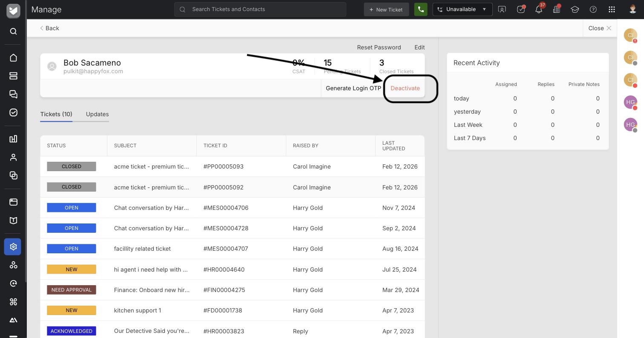This screenshot has width=644, height=338.
Task: Open the apps grid icon
Action: click(x=612, y=9)
